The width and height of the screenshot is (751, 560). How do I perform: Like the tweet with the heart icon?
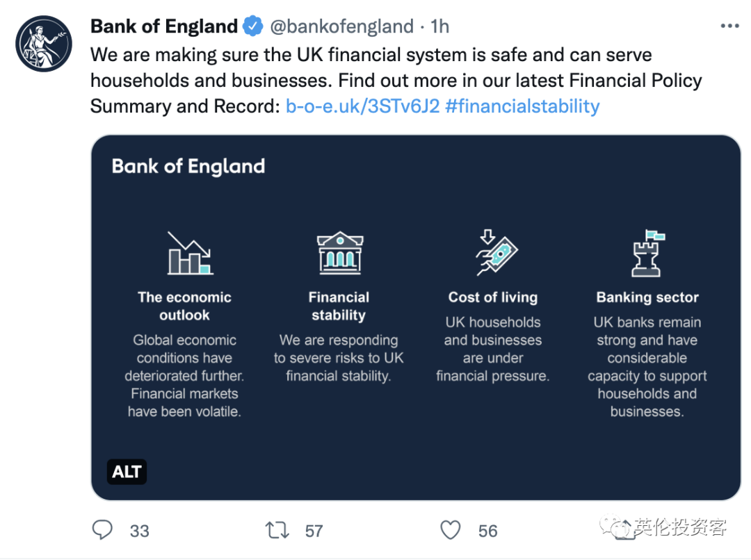[x=450, y=530]
